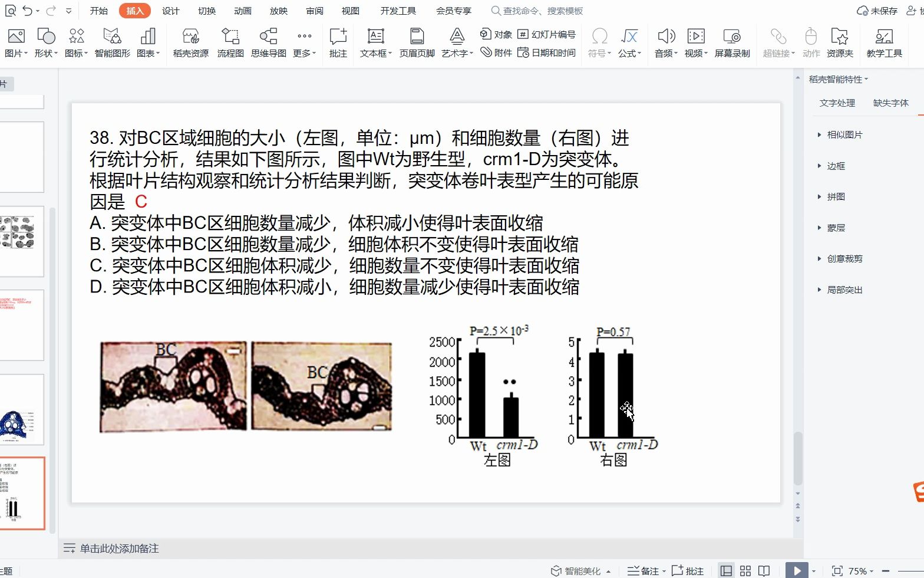
Task: Select the slide thumbnail with cell micrographs
Action: [x=22, y=241]
